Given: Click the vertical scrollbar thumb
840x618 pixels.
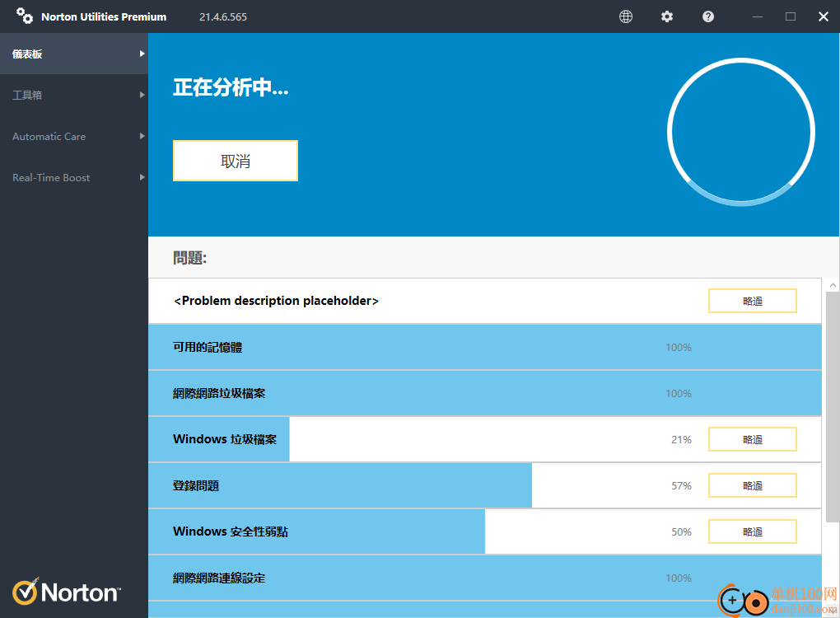Looking at the screenshot, I should coord(833,406).
